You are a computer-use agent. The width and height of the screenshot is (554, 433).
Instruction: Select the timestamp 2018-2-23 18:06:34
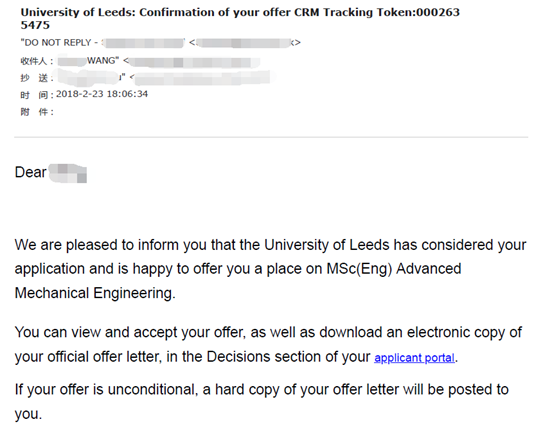(x=102, y=94)
